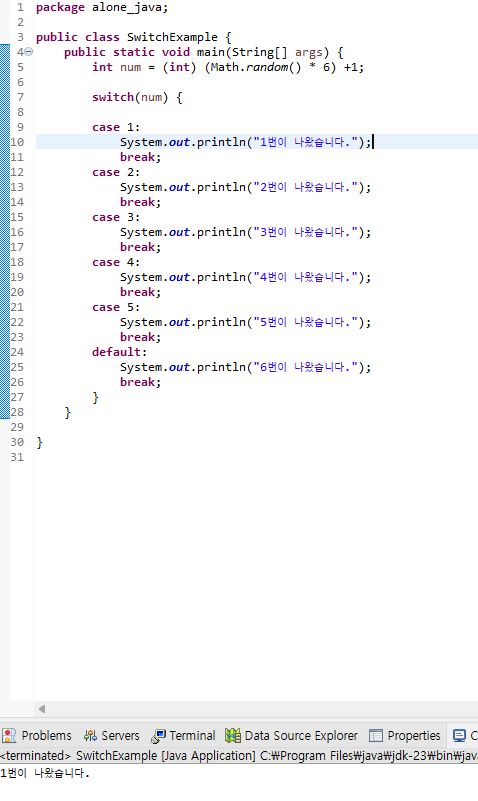Click the println string "2번이 나왔습니다."
The image size is (478, 801).
pos(305,187)
